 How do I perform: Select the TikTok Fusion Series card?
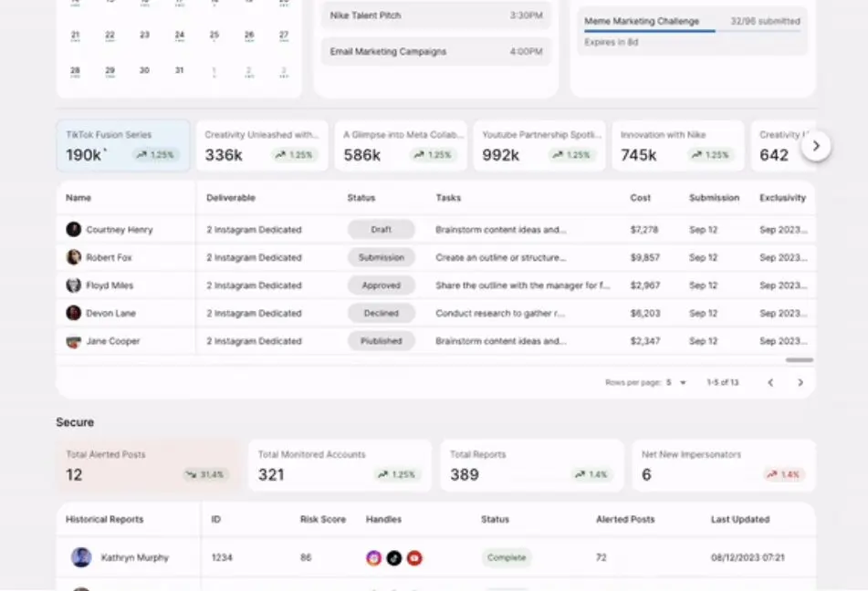coord(123,146)
